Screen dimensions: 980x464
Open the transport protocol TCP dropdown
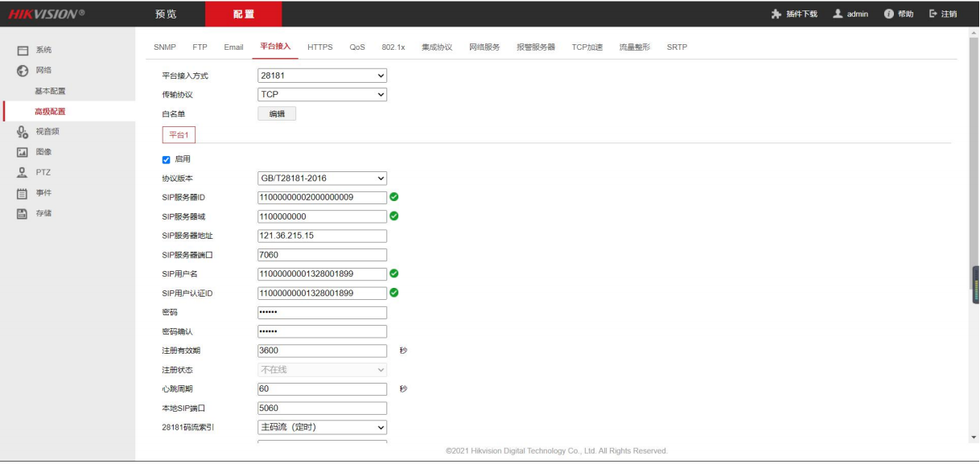322,95
